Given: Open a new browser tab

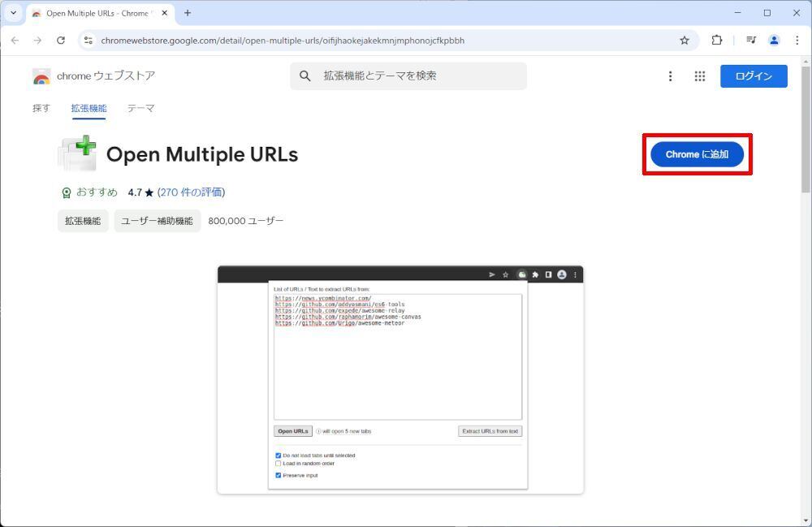Looking at the screenshot, I should 188,13.
